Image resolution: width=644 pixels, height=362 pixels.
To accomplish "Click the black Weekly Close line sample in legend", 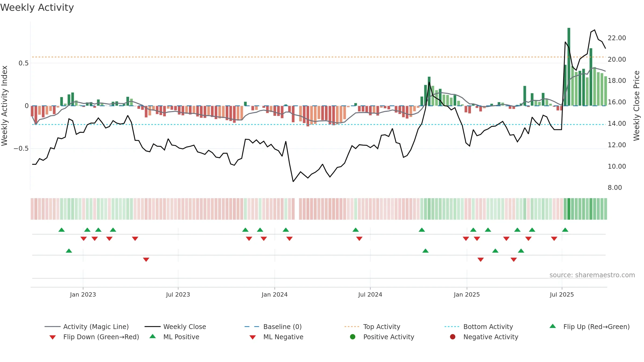I will pyautogui.click(x=152, y=327).
